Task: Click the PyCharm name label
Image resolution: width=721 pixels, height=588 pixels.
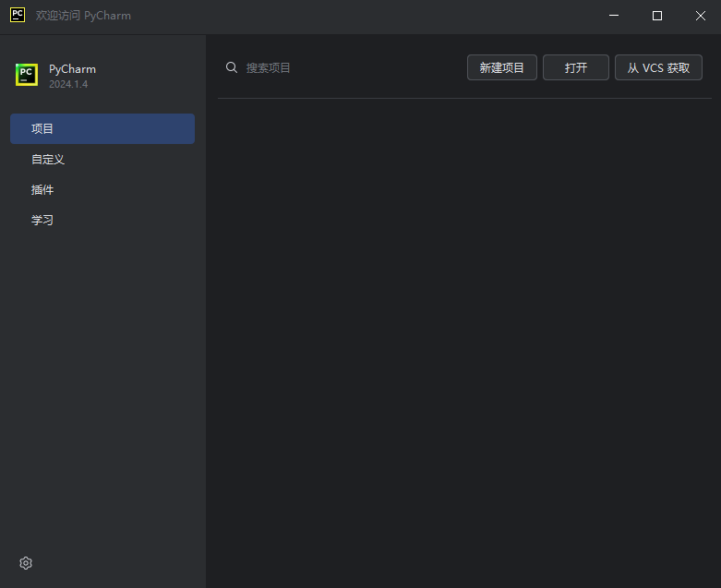Action: tap(72, 69)
